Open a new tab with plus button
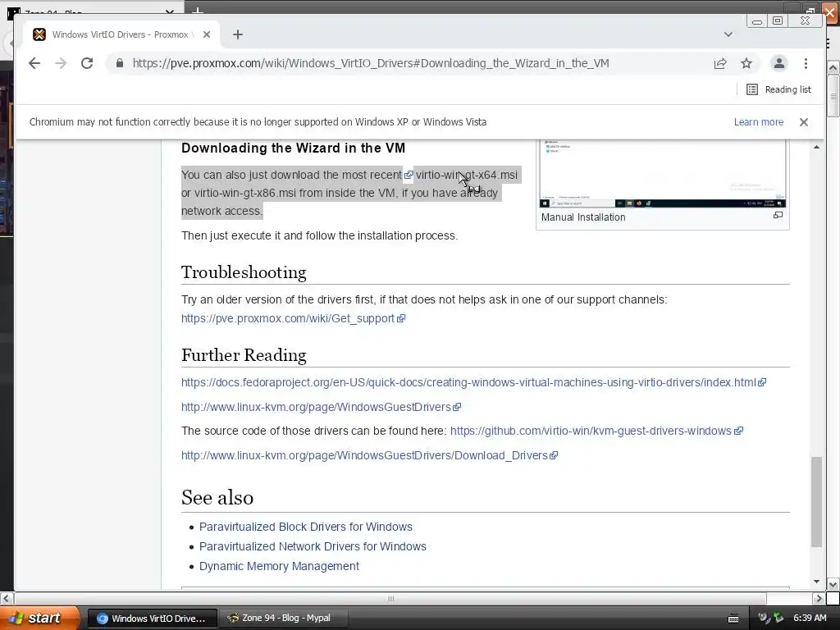840x630 pixels. point(238,34)
